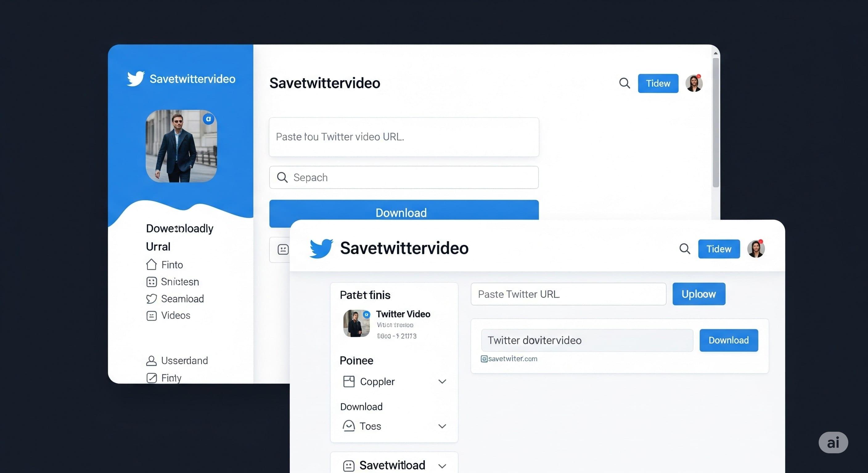
Task: Click the Sepach search field
Action: pyautogui.click(x=404, y=177)
